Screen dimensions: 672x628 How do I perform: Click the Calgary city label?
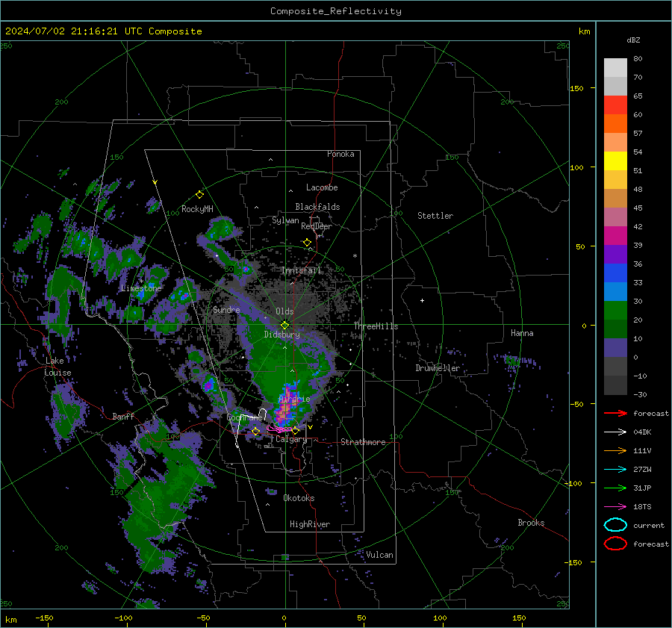click(291, 439)
